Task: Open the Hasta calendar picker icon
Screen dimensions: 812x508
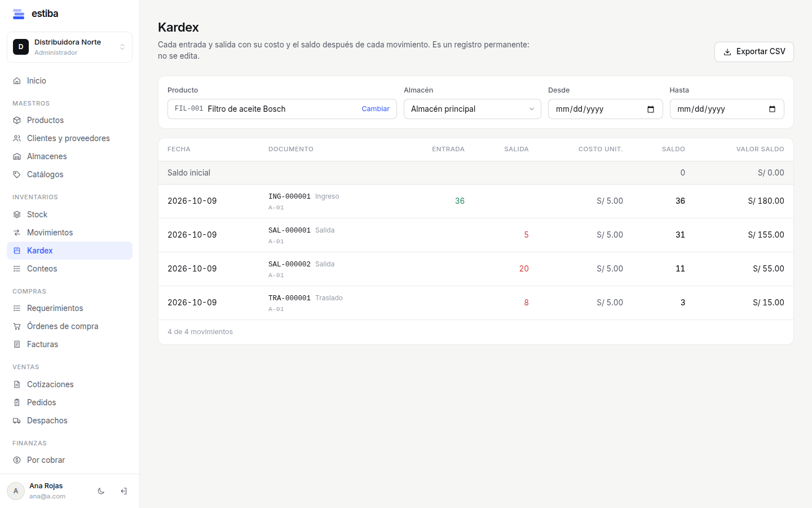Action: pyautogui.click(x=773, y=109)
